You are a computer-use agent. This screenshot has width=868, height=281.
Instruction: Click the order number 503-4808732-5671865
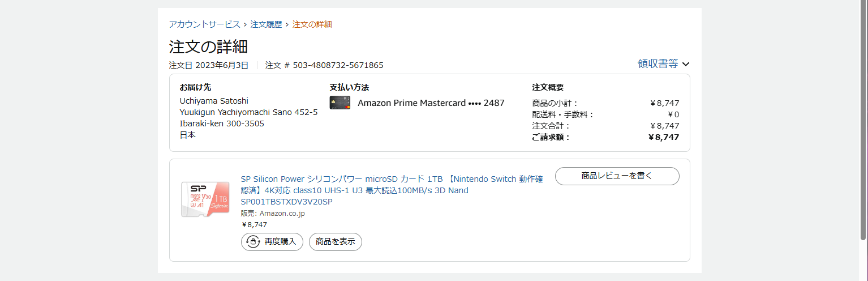338,65
